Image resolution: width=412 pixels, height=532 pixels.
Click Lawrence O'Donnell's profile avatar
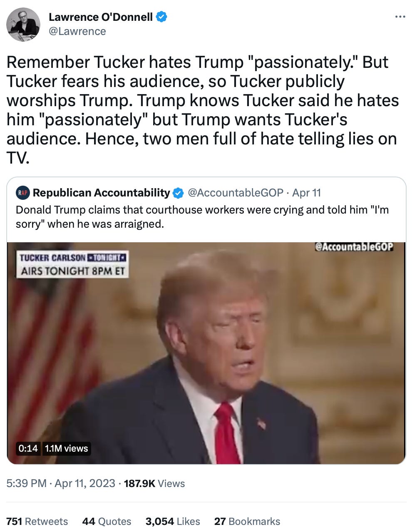(x=23, y=25)
